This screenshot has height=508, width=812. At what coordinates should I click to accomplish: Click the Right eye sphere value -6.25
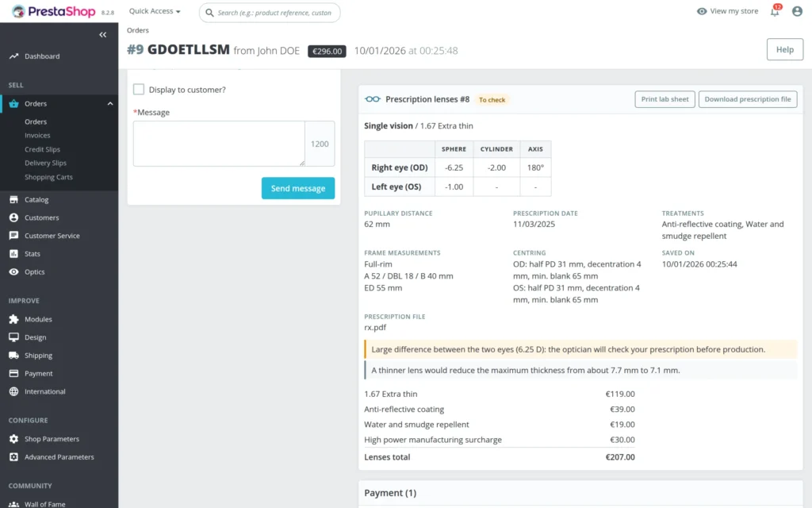tap(454, 168)
